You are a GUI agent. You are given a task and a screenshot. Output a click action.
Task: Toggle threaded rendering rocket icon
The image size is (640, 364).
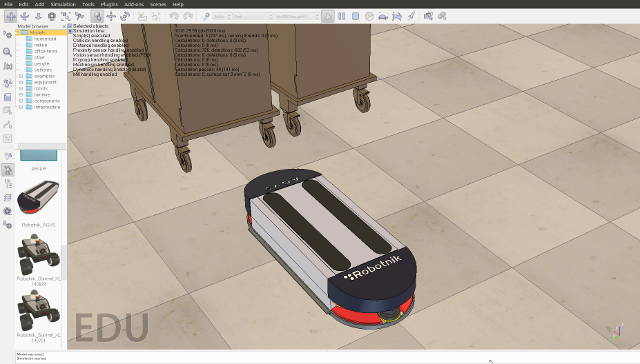click(411, 16)
